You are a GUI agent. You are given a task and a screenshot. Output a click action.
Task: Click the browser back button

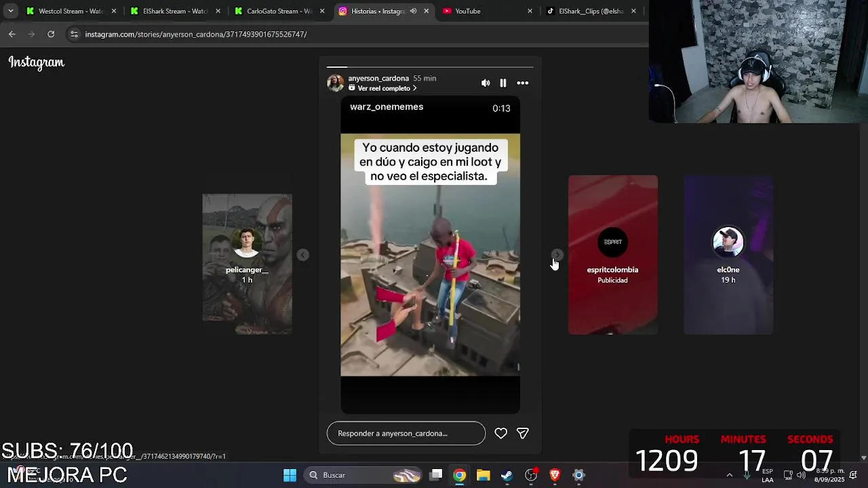[x=12, y=34]
